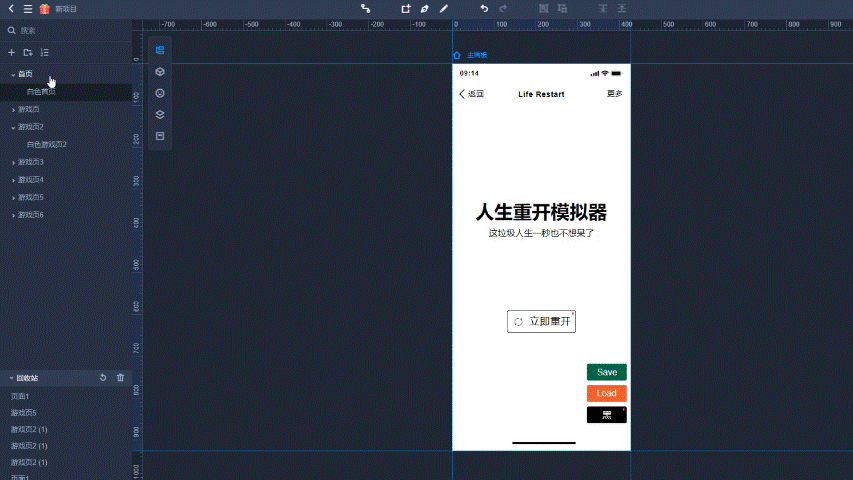
Task: Click the rightmost top toolbar arrange icon
Action: click(622, 9)
